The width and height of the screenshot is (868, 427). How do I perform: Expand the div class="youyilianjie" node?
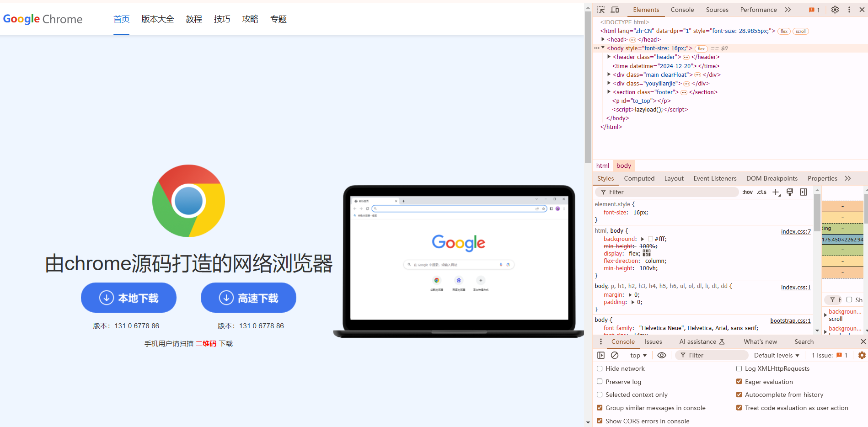tap(609, 83)
